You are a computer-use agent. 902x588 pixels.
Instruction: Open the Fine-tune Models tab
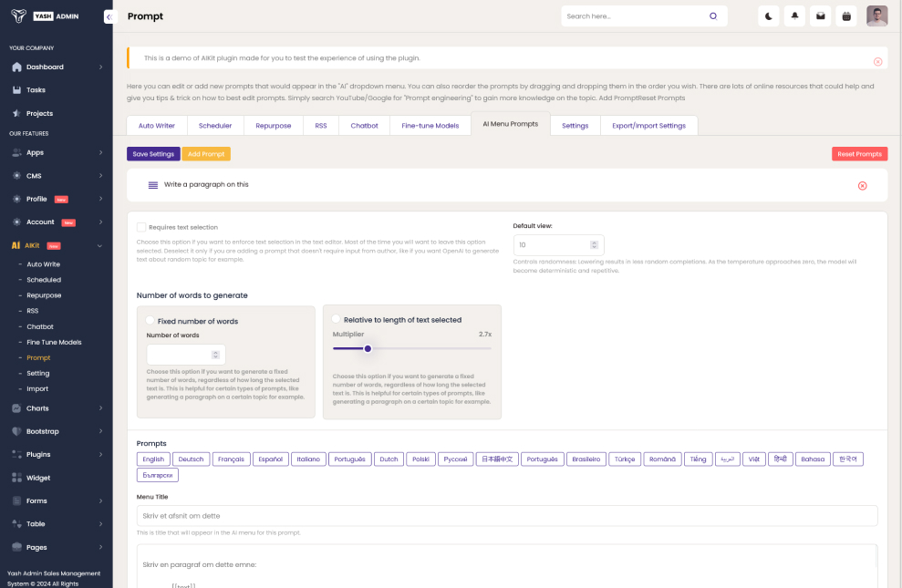430,125
